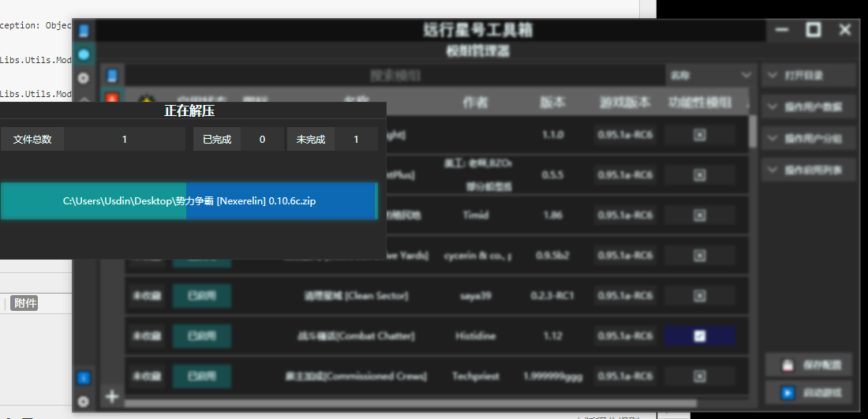
Task: Click the plus icon to add a group
Action: [x=111, y=396]
